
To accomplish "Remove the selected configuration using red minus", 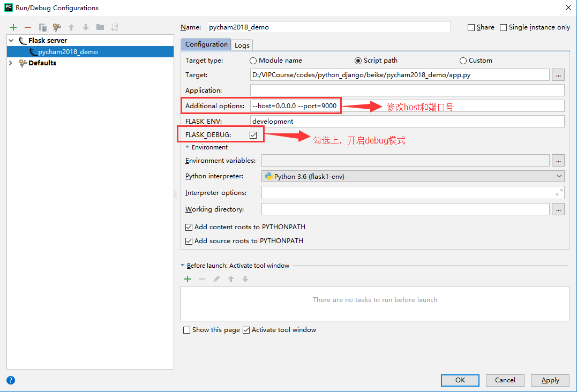I will click(28, 27).
